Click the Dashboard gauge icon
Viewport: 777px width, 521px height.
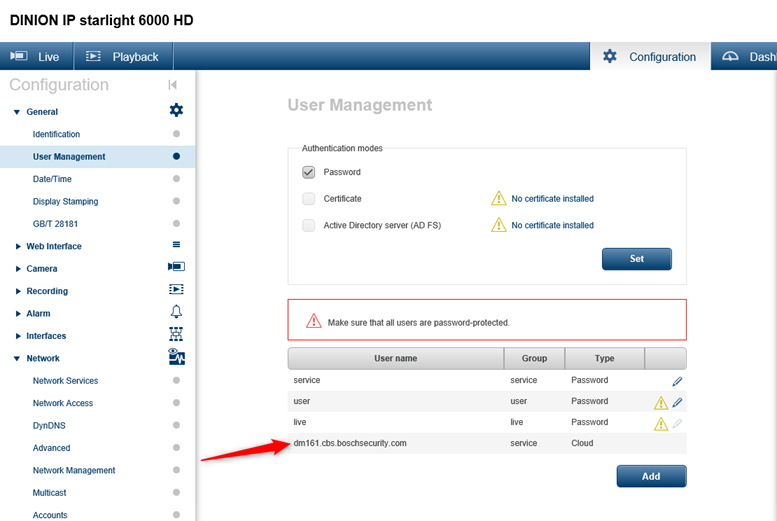[x=730, y=56]
